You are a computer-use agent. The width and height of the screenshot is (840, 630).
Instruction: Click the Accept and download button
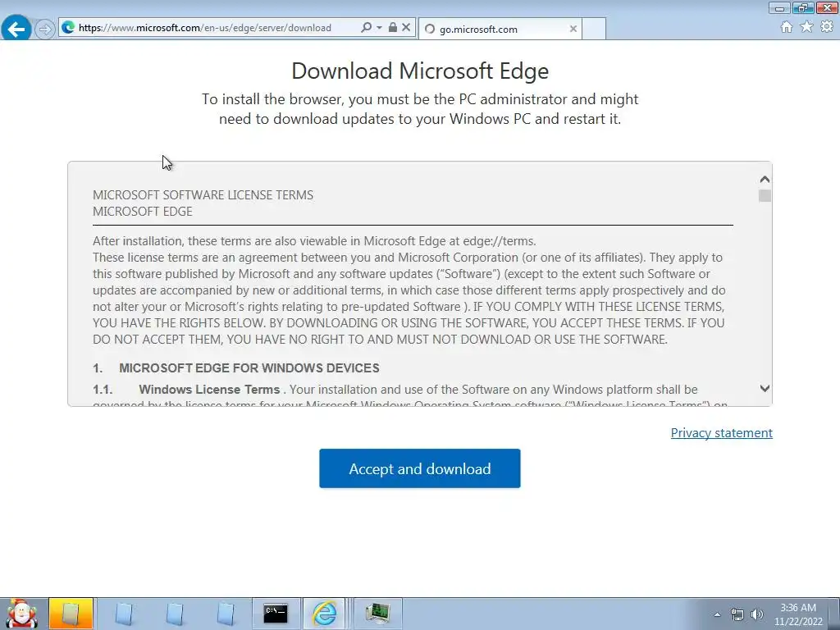pos(420,468)
